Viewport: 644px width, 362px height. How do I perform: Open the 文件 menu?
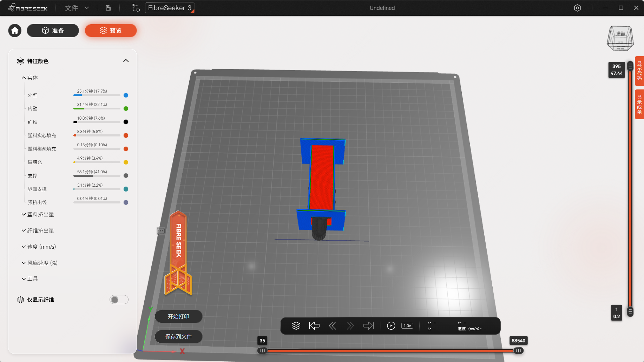[77, 8]
